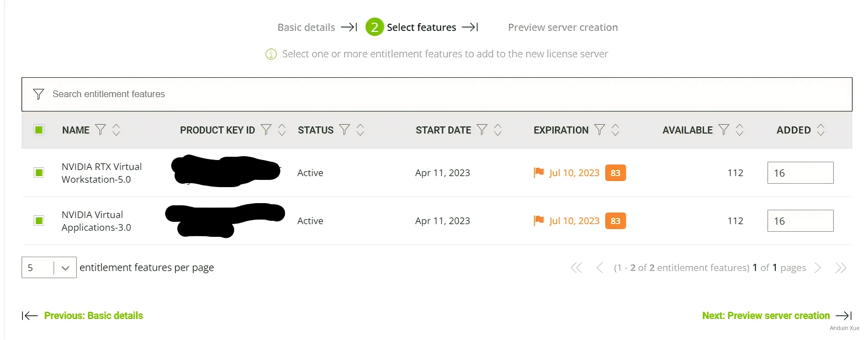Sort table by the NAME column
Image resolution: width=868 pixels, height=340 pixels.
(116, 130)
